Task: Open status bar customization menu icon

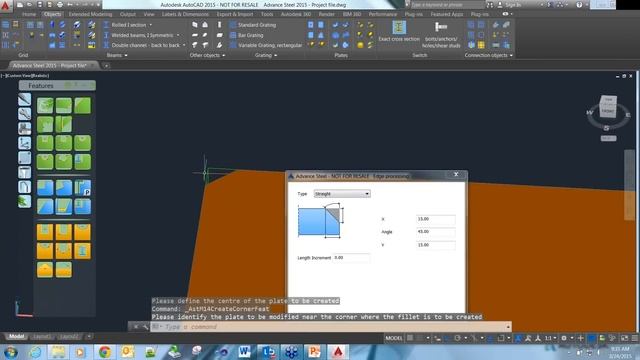Action: coord(635,338)
